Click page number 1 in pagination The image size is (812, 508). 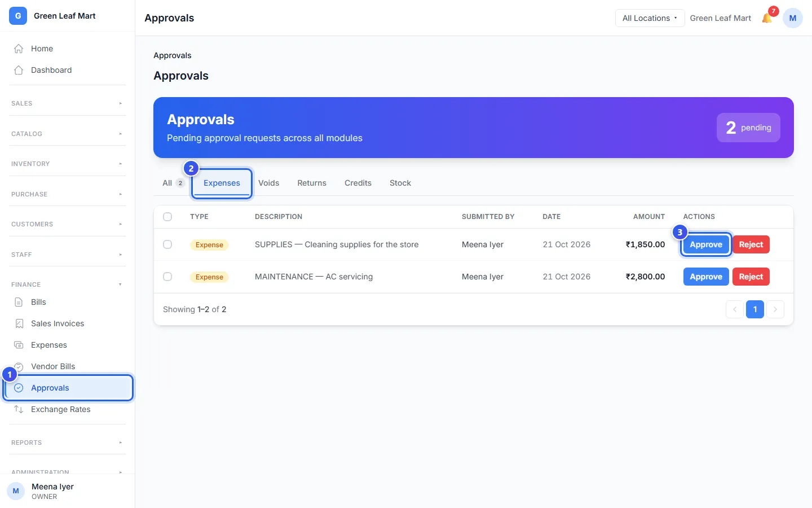tap(755, 309)
